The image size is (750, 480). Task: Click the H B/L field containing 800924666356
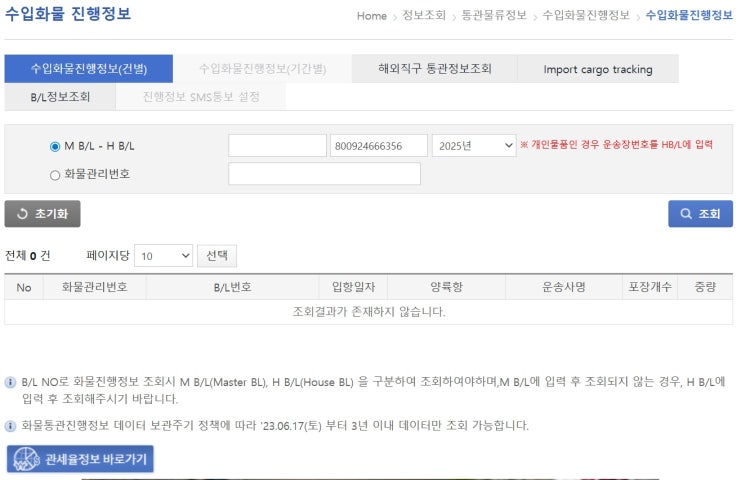(x=378, y=146)
